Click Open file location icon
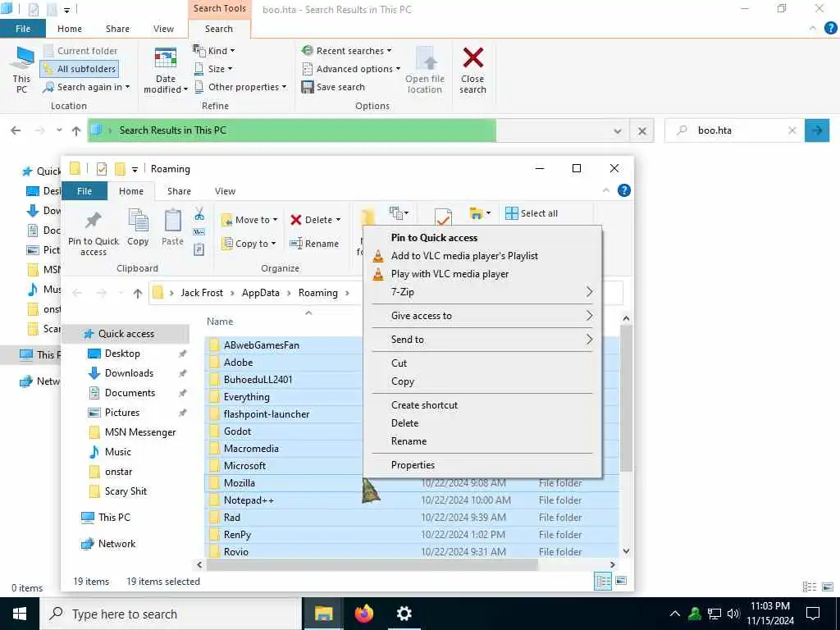Screen dimensions: 840x630 tap(427, 59)
